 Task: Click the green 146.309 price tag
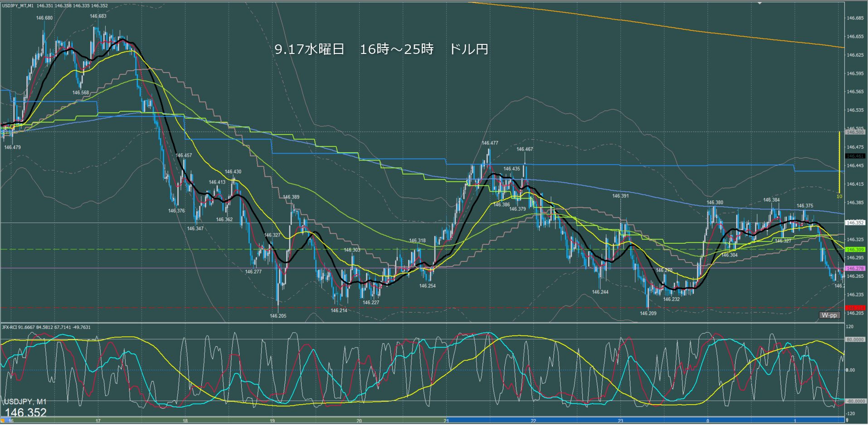tap(855, 250)
